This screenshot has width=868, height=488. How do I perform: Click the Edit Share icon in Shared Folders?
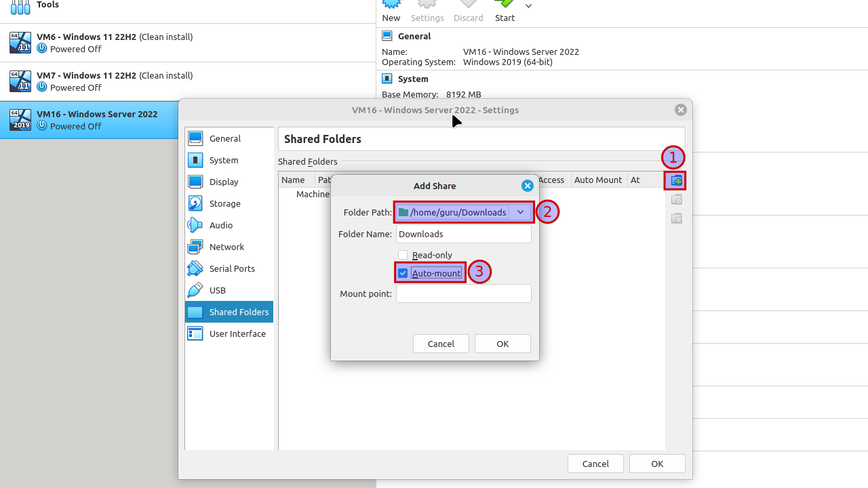[676, 199]
